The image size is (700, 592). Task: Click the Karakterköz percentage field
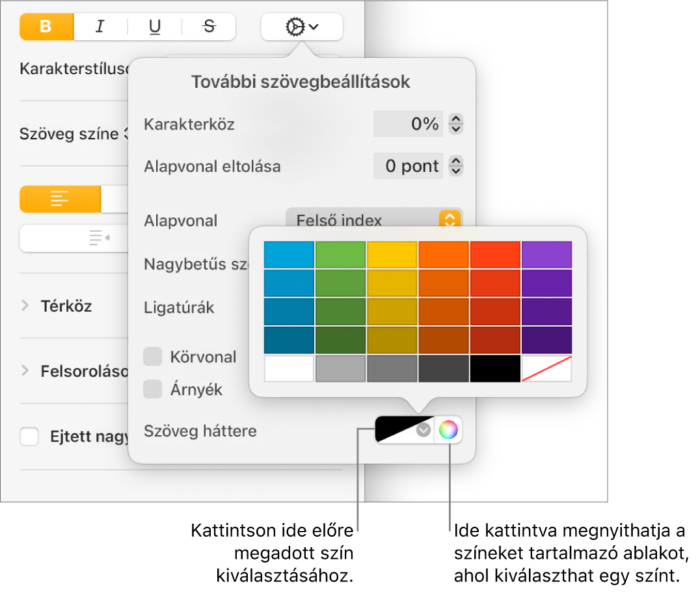(408, 124)
